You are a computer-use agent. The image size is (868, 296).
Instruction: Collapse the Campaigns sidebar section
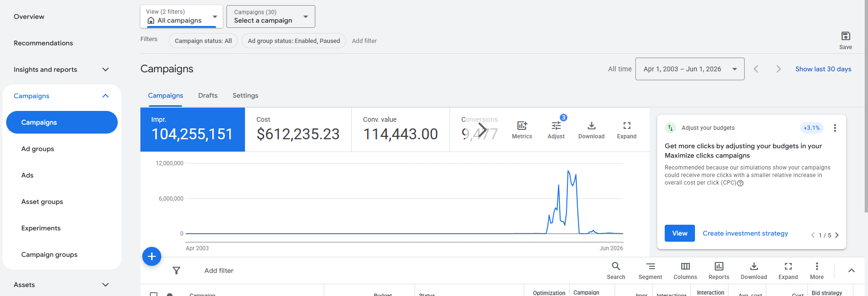[105, 96]
